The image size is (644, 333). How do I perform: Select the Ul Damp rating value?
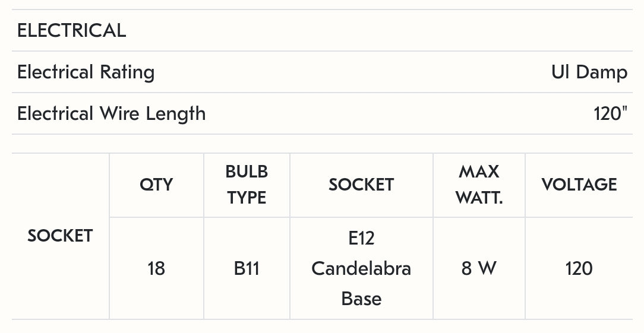pos(589,72)
